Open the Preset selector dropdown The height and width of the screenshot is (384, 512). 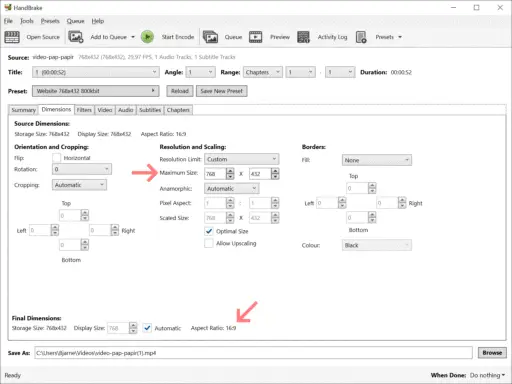[95, 91]
